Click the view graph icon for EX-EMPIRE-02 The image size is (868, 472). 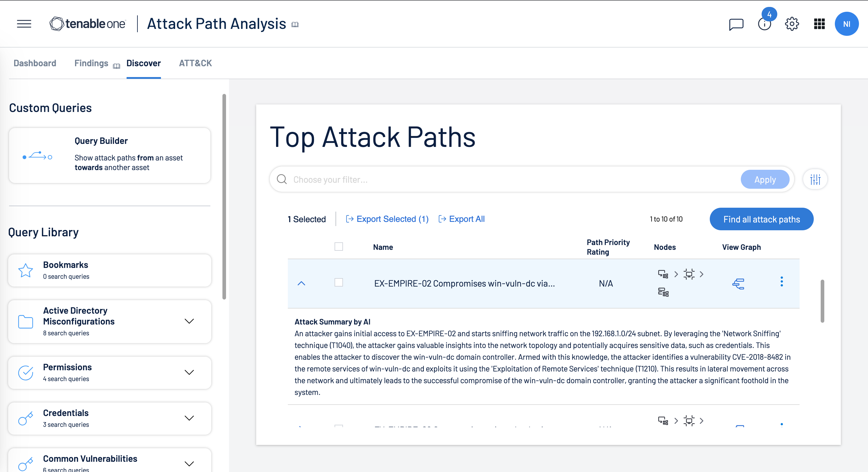738,283
